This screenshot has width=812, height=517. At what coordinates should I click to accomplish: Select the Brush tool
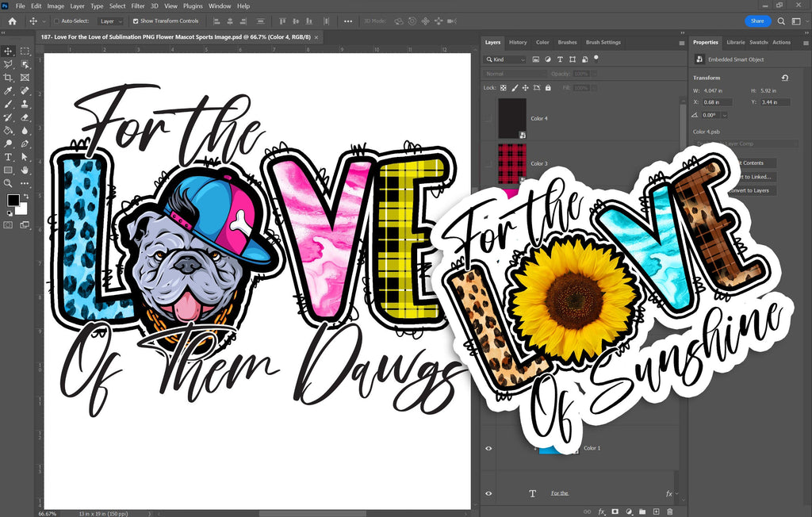tap(8, 104)
